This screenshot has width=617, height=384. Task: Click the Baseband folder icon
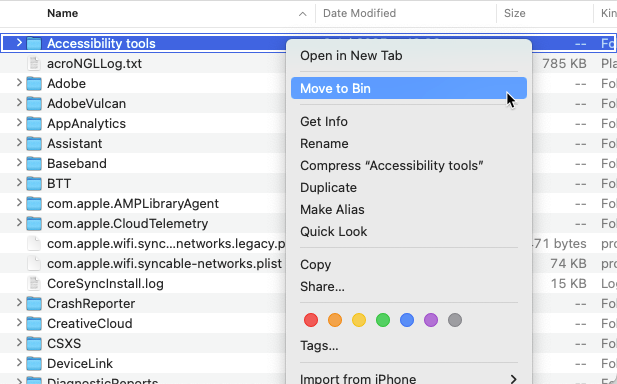(x=34, y=164)
